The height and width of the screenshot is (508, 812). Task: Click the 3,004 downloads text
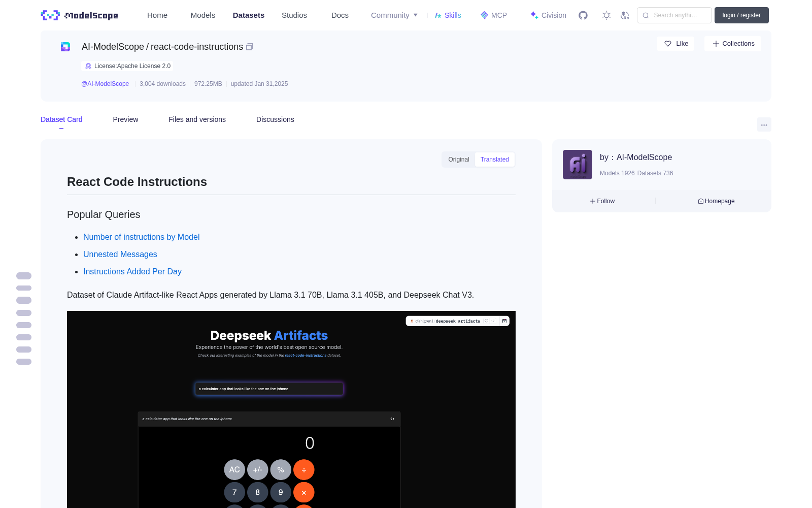162,84
